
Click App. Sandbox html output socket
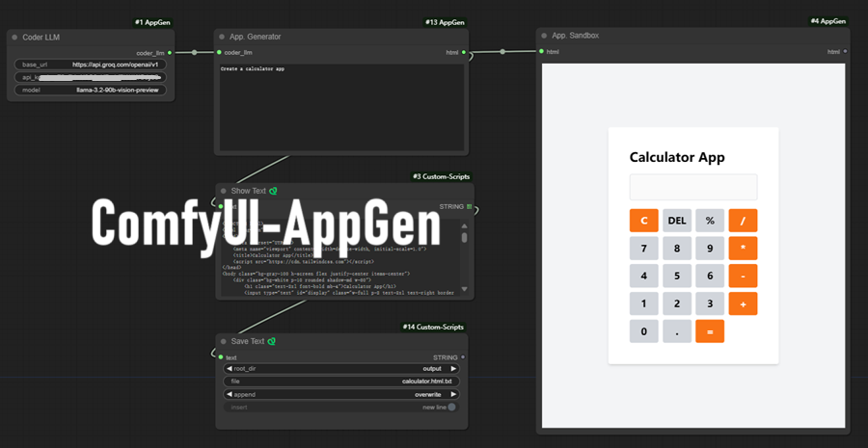(x=845, y=51)
